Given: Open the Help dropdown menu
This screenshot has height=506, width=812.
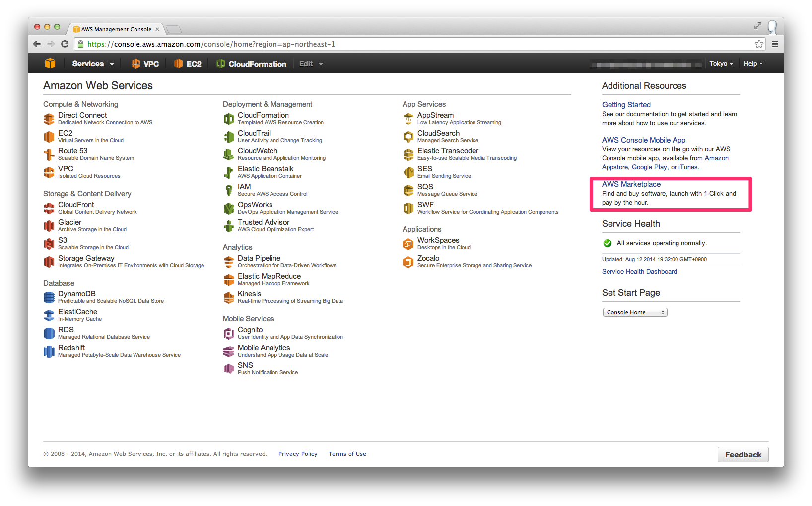Looking at the screenshot, I should tap(753, 64).
